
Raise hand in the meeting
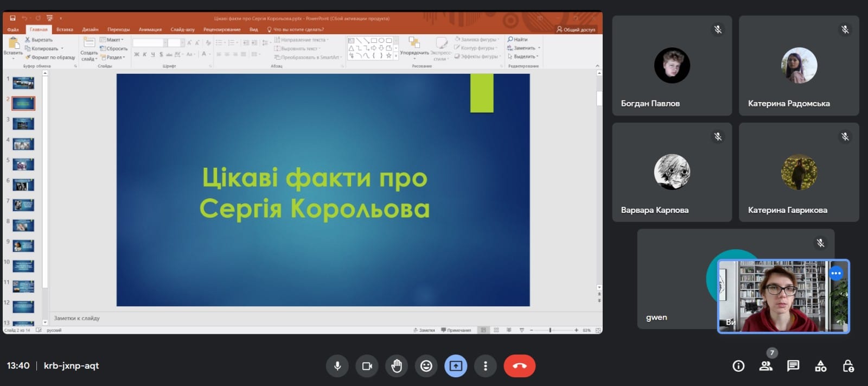397,366
